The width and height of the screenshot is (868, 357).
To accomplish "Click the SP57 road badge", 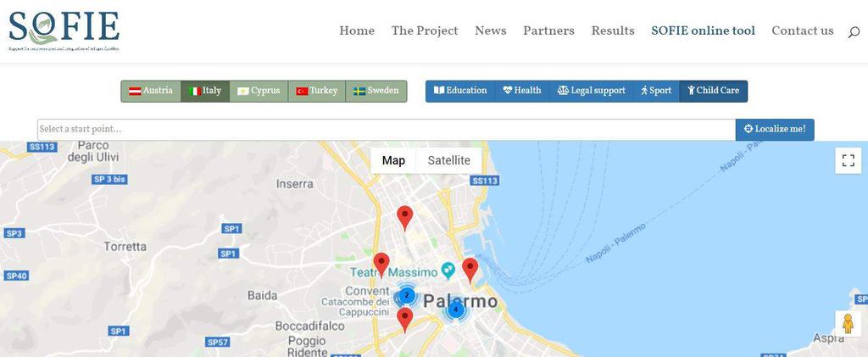I will coord(218,342).
